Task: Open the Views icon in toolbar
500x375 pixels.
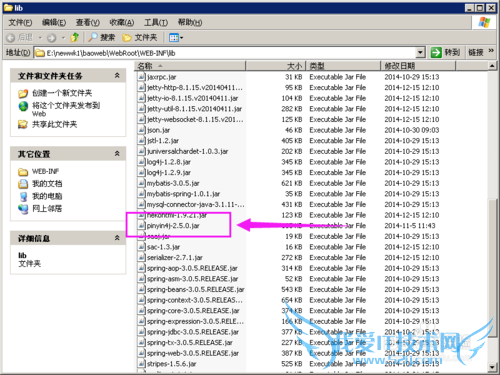Action: (x=174, y=38)
